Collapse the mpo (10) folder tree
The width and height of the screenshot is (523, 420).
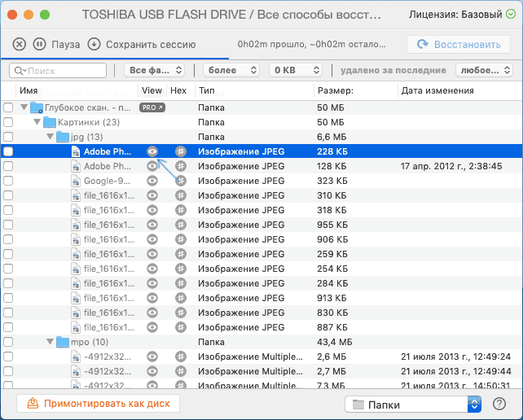click(51, 342)
